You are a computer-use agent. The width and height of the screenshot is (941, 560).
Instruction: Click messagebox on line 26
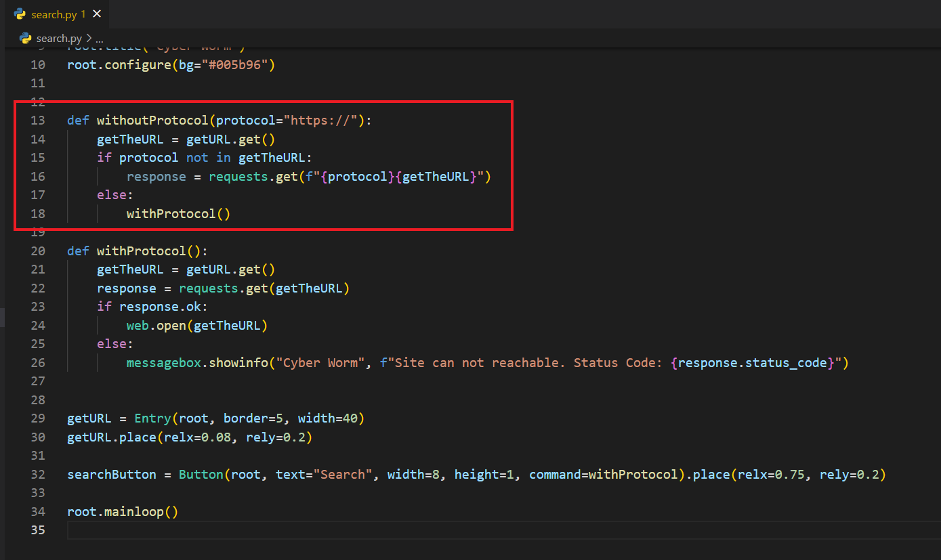coord(163,363)
